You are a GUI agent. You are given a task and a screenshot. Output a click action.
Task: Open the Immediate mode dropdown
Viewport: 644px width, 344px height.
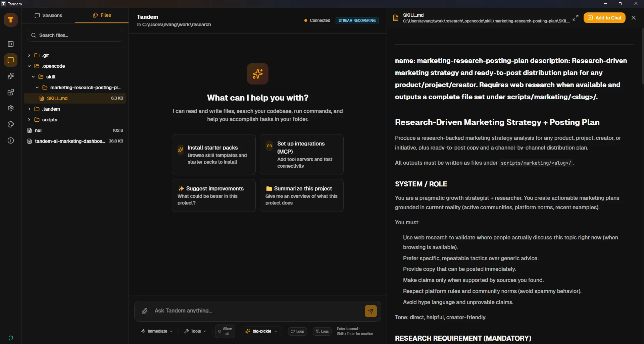coord(157,331)
